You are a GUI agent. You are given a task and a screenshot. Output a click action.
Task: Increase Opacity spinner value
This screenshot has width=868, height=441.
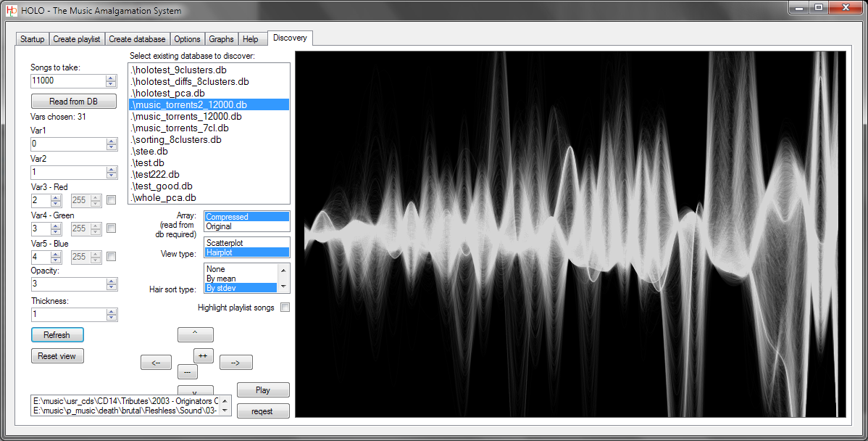click(x=112, y=281)
